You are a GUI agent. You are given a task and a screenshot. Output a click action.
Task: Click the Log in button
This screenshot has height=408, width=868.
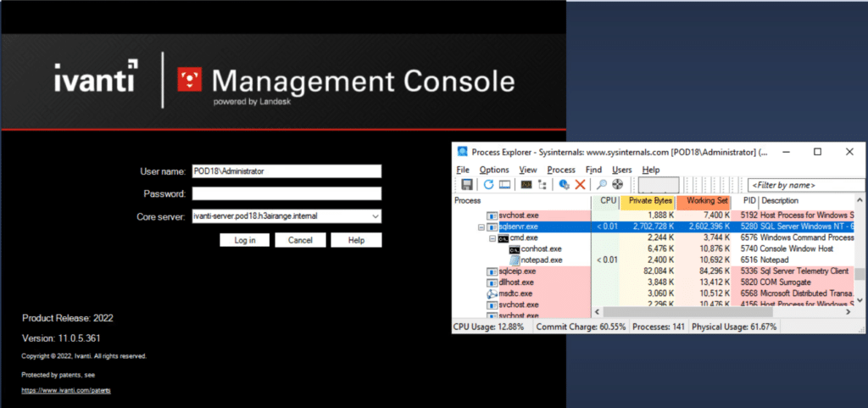click(245, 240)
